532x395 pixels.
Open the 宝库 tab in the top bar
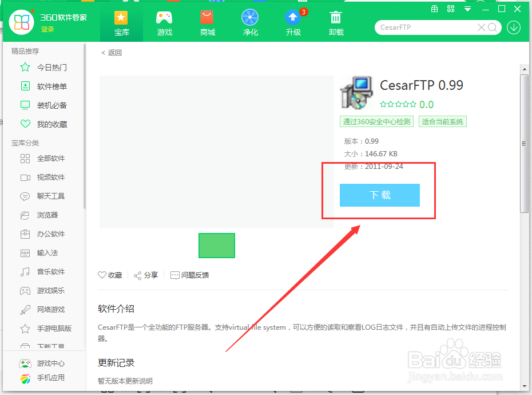click(121, 23)
